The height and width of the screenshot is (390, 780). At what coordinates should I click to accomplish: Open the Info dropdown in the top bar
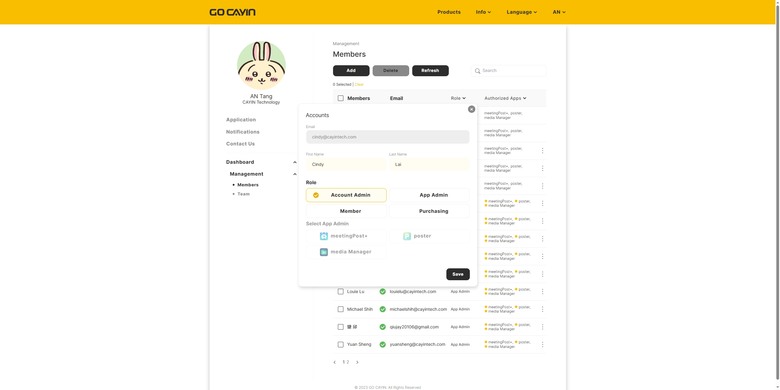click(x=483, y=12)
